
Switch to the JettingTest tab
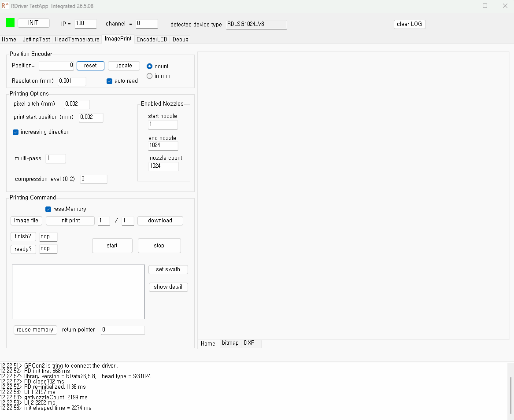pos(36,39)
